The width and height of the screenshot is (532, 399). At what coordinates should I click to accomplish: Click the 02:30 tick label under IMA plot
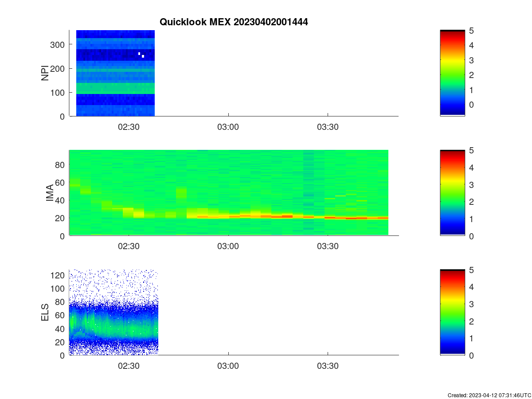pyautogui.click(x=129, y=246)
